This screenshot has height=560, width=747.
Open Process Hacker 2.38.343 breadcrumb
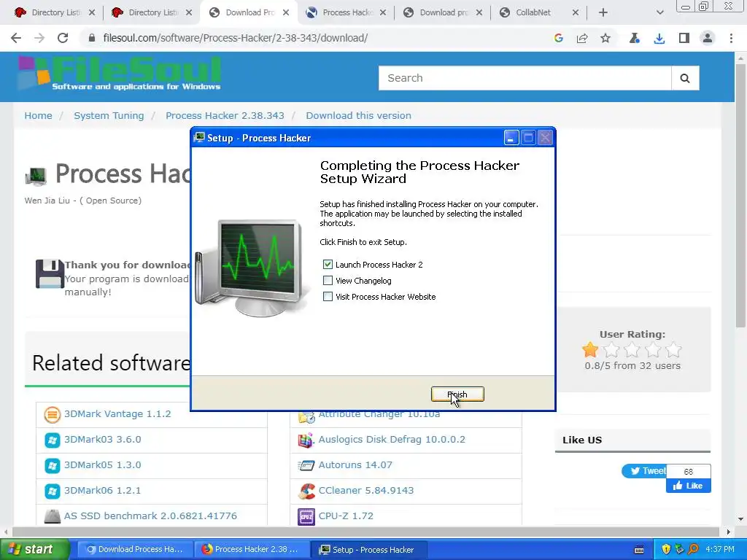click(225, 115)
